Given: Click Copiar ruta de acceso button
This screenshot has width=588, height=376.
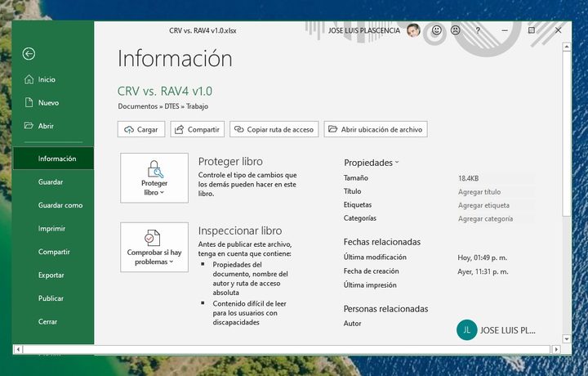Looking at the screenshot, I should (274, 129).
